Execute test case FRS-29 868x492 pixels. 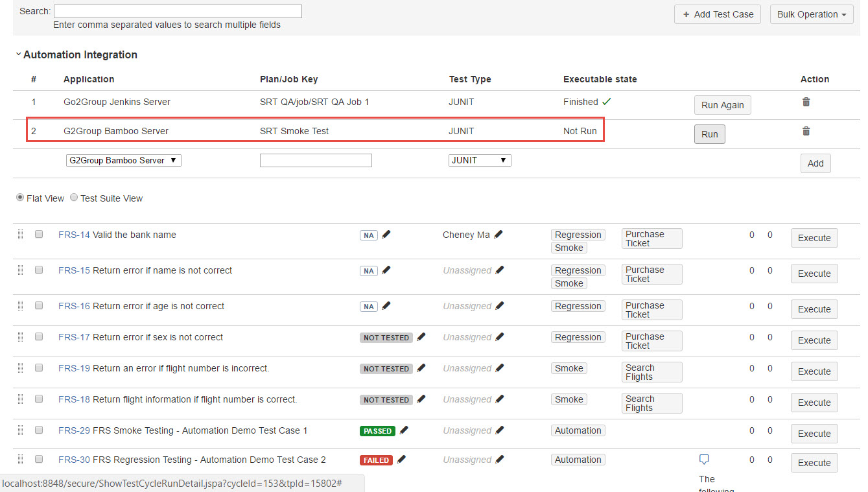pos(814,434)
